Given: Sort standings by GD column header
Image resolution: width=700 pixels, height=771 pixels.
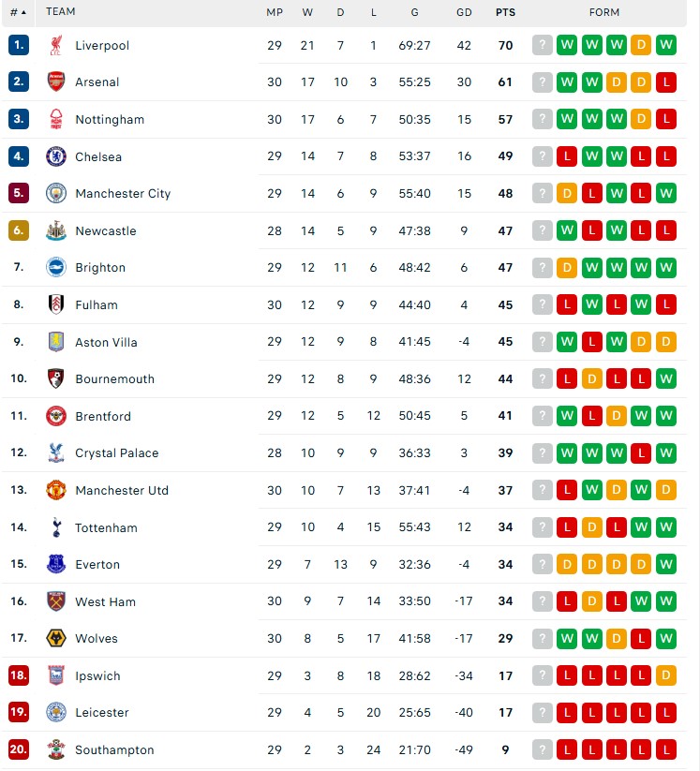Looking at the screenshot, I should pos(464,12).
